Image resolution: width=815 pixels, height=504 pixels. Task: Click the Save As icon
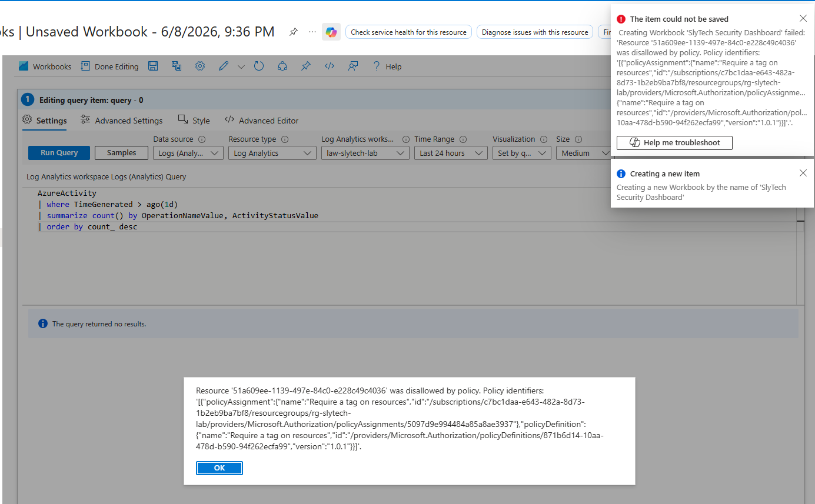(177, 66)
